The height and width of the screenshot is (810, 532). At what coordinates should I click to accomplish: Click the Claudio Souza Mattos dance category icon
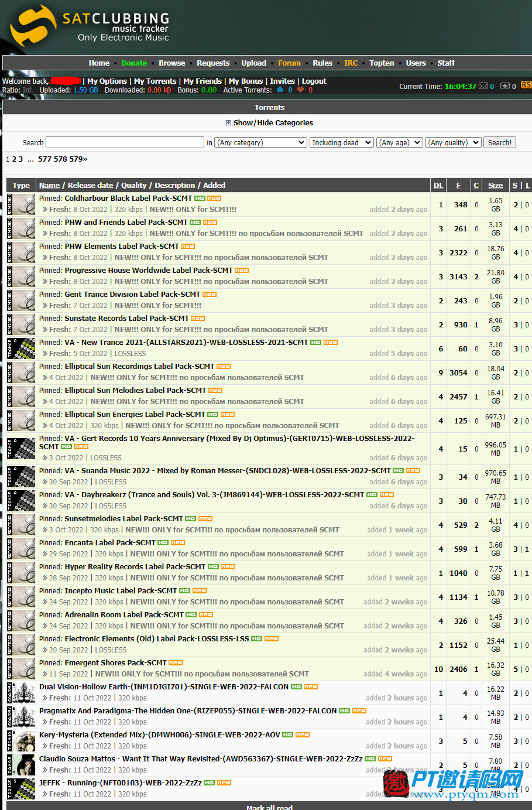tap(21, 765)
